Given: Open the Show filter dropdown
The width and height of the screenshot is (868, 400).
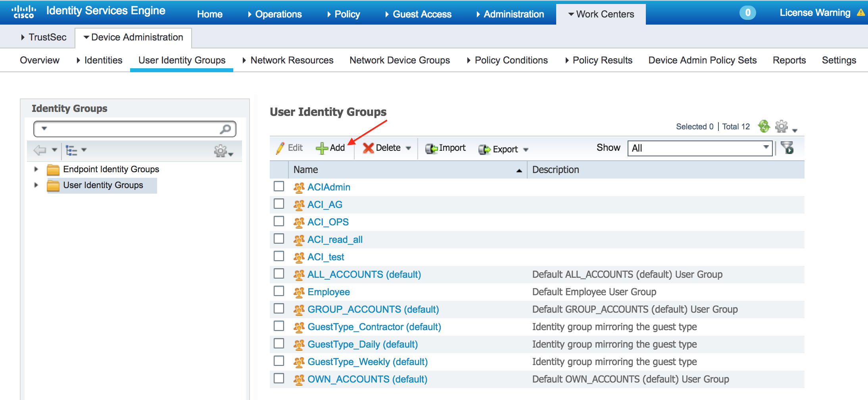Looking at the screenshot, I should 699,148.
